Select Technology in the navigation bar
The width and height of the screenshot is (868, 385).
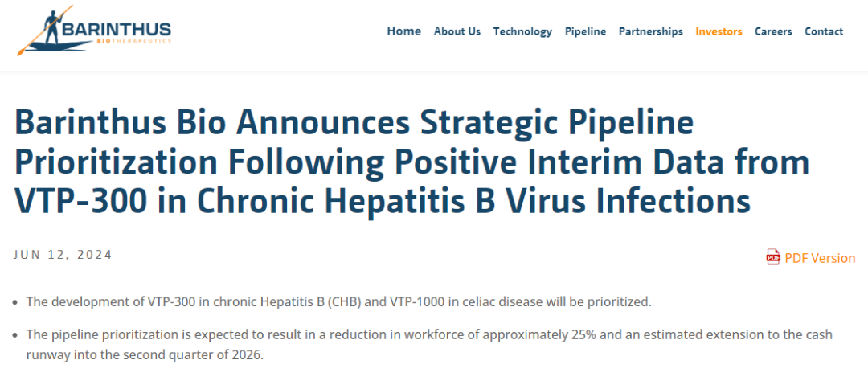pyautogui.click(x=522, y=31)
